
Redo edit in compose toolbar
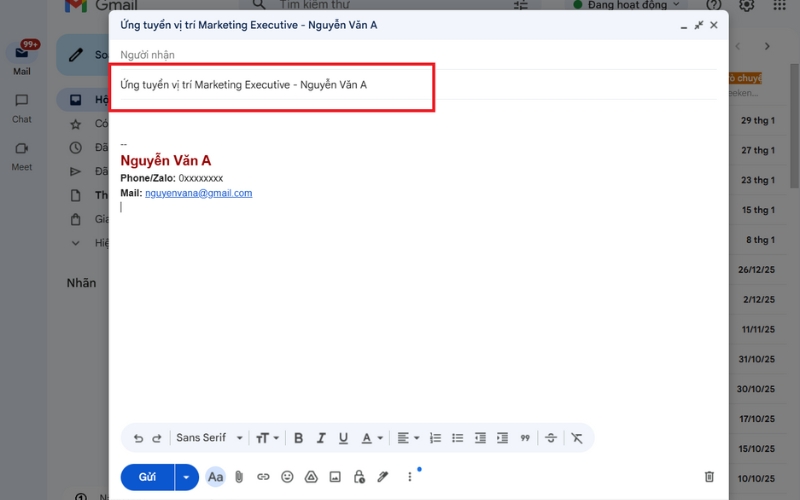pos(157,438)
